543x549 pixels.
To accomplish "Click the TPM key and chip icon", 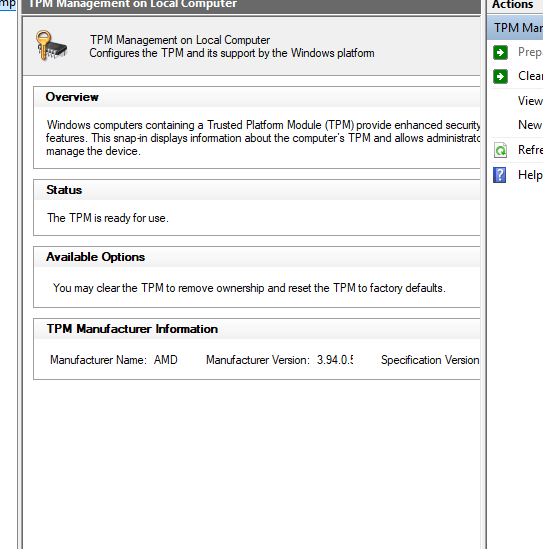I will pyautogui.click(x=51, y=46).
